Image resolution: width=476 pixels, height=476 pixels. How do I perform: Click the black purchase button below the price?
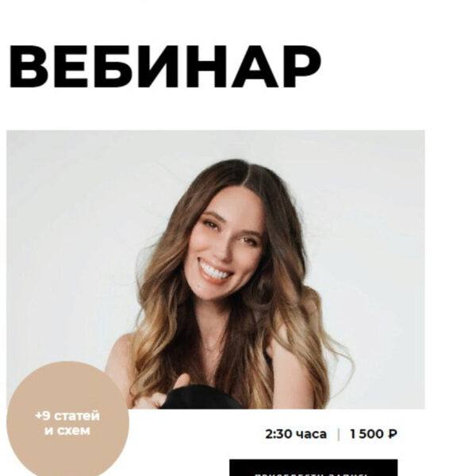[313, 467]
